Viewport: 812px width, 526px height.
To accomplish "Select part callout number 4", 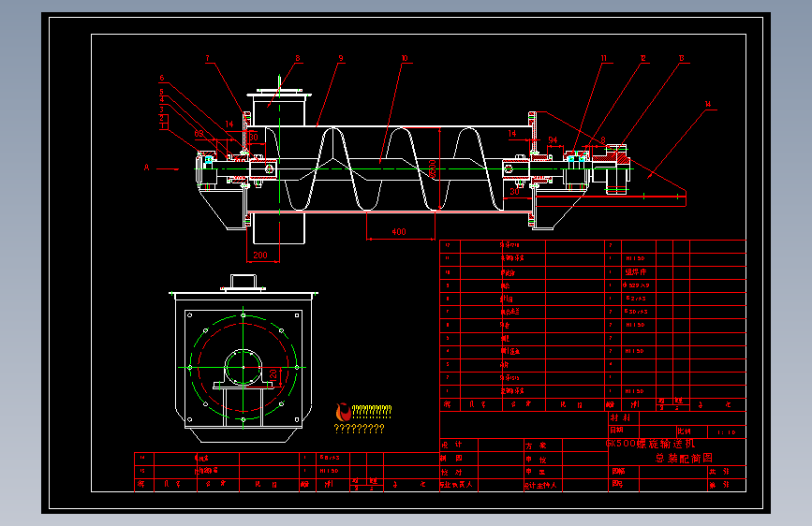I will [162, 99].
